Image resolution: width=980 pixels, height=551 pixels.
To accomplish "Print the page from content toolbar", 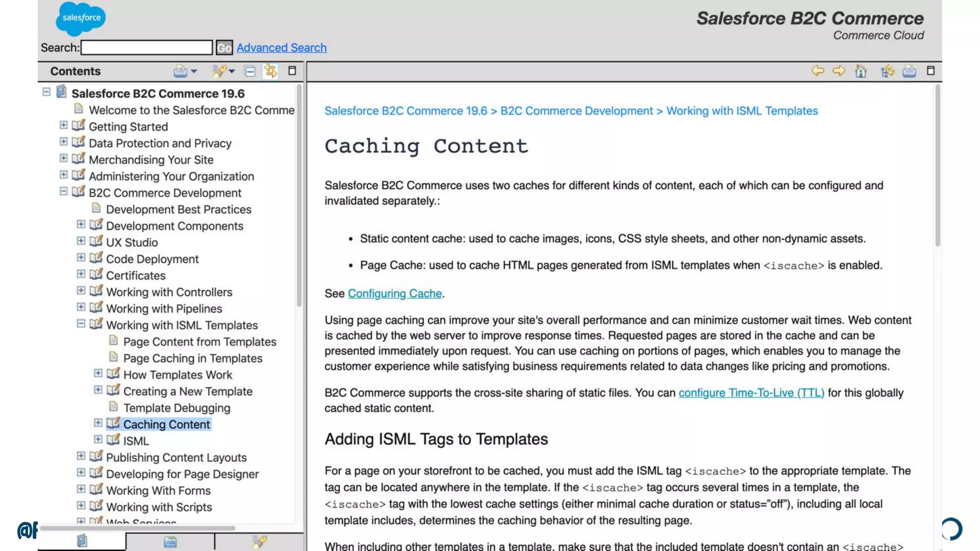I will point(909,71).
